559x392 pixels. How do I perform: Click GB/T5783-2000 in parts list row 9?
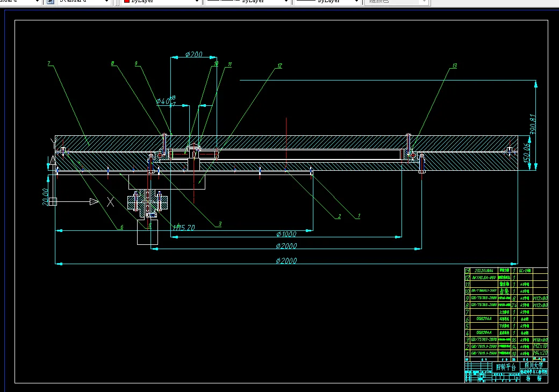[x=484, y=298]
